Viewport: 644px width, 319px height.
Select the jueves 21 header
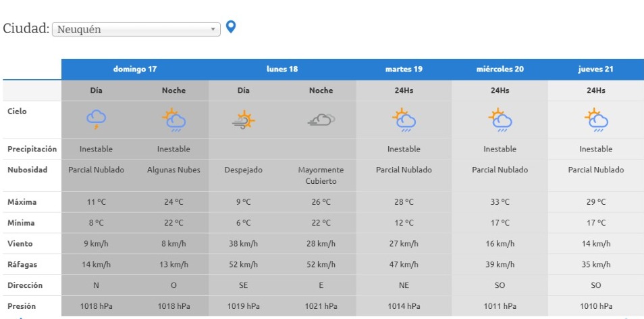(595, 70)
